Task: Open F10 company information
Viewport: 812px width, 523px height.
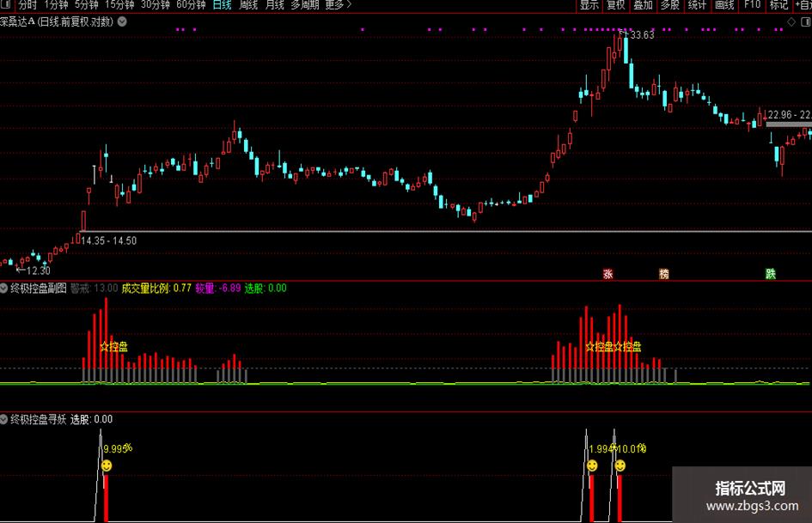Action: (752, 5)
